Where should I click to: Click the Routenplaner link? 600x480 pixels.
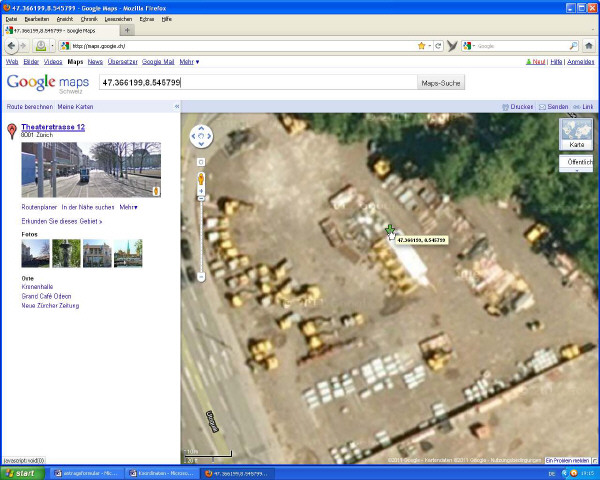[x=39, y=207]
